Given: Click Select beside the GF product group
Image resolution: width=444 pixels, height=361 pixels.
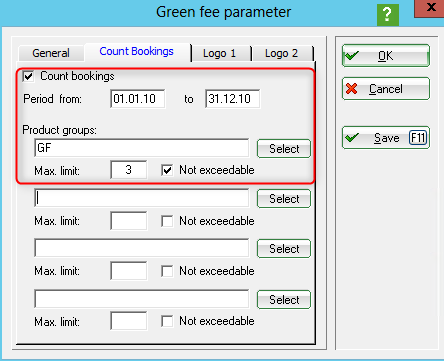Looking at the screenshot, I should (284, 149).
